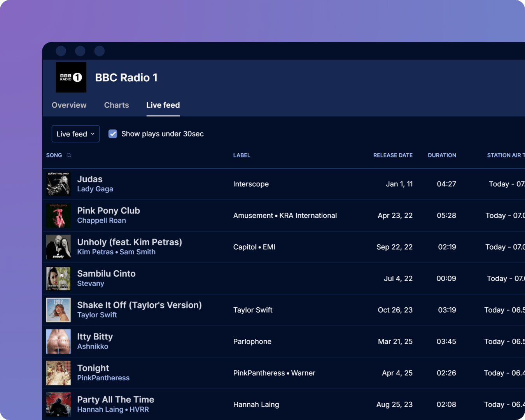Switch to the Charts tab

[116, 105]
